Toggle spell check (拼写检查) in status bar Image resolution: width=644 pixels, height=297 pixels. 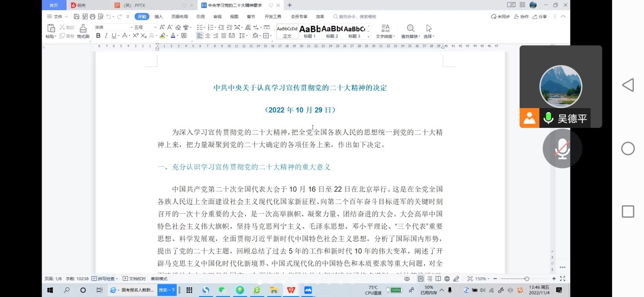(x=105, y=279)
